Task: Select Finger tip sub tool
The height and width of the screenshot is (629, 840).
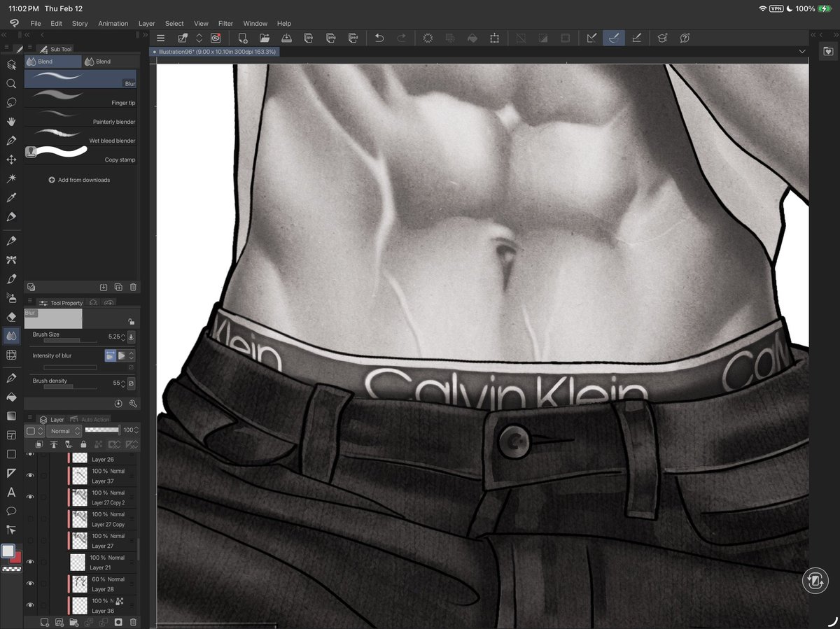Action: [80, 99]
